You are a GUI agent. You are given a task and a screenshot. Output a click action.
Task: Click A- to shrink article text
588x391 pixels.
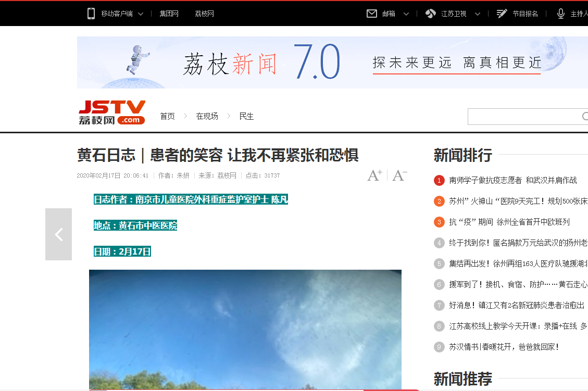[x=399, y=175]
